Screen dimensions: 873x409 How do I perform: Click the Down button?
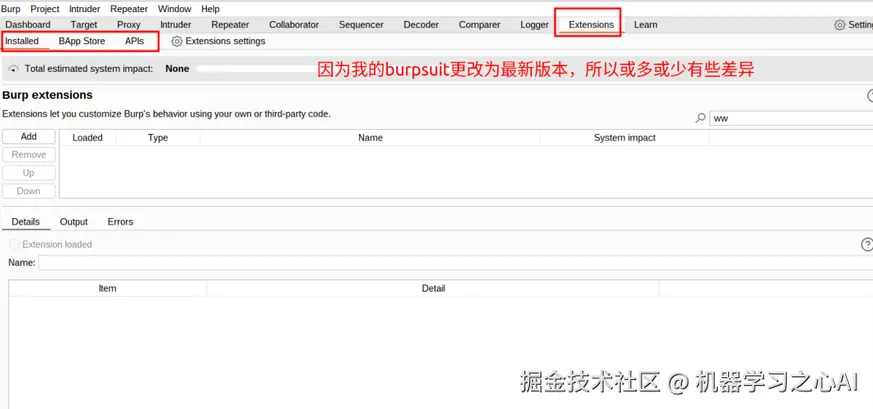coord(29,191)
